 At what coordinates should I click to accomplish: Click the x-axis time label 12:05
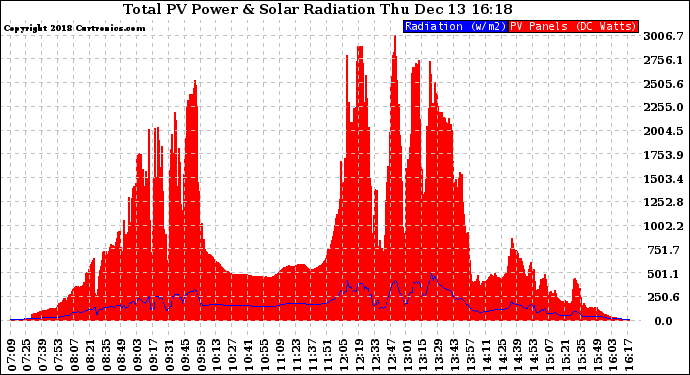coord(344,355)
